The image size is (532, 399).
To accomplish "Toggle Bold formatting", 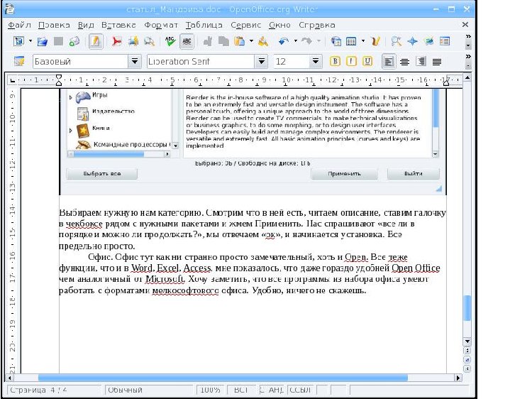I will click(335, 62).
